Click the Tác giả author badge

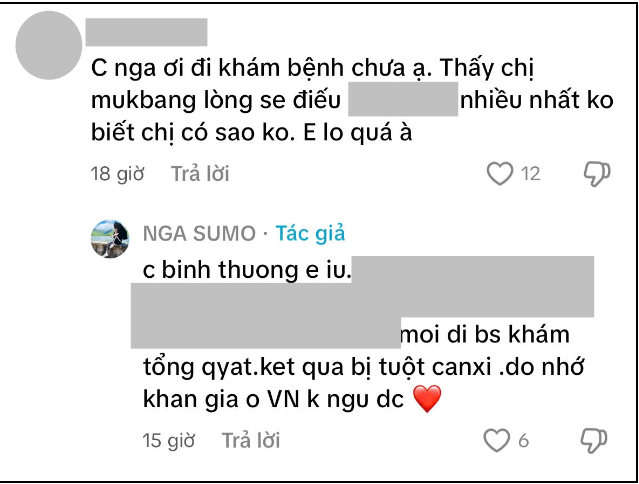pyautogui.click(x=311, y=233)
